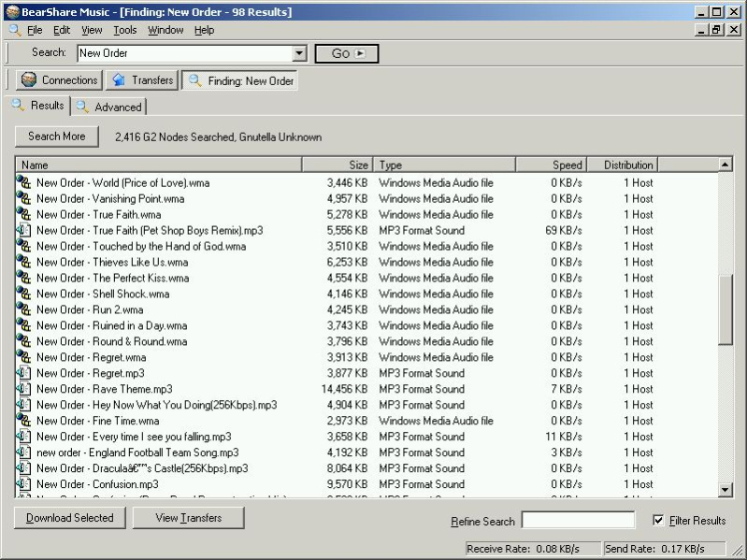Sort results by Speed column header

tap(552, 165)
